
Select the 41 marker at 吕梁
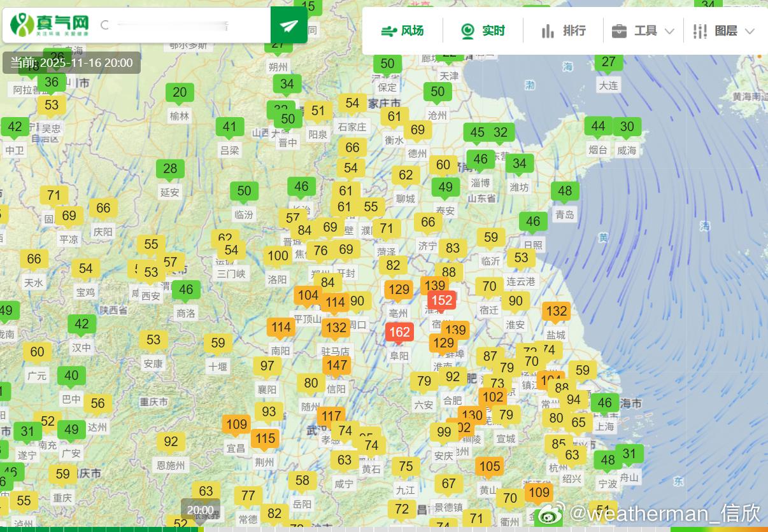[230, 127]
